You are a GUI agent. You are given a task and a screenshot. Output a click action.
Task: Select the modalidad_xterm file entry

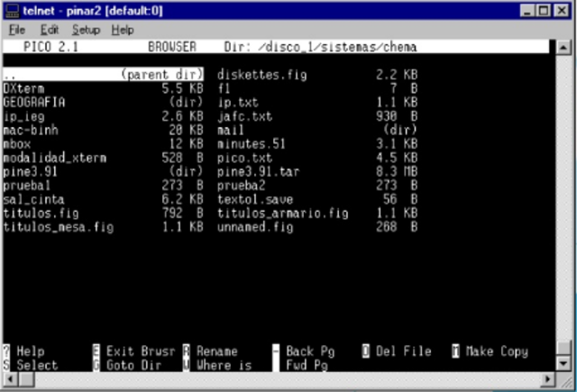pos(104,158)
